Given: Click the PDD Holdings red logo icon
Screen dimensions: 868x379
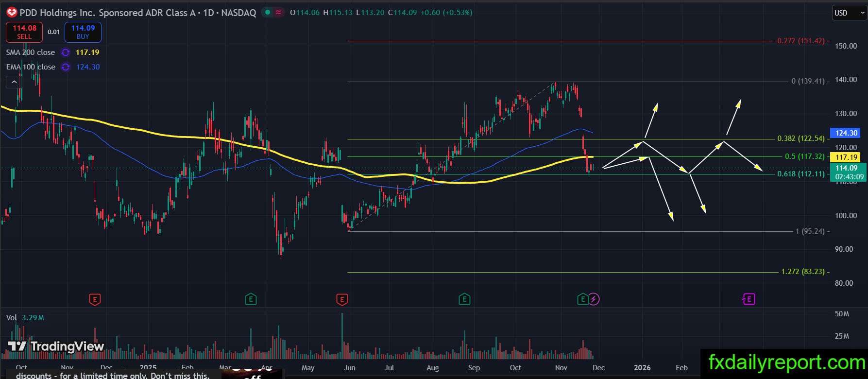Looking at the screenshot, I should pyautogui.click(x=11, y=13).
